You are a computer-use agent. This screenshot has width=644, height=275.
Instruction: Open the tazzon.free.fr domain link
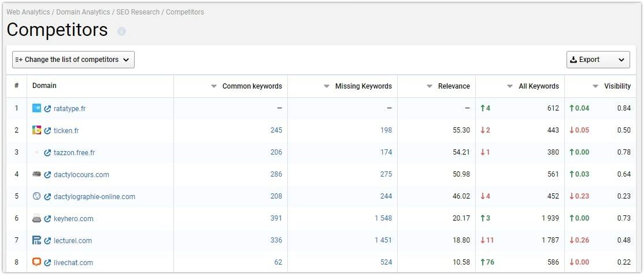[x=75, y=153]
